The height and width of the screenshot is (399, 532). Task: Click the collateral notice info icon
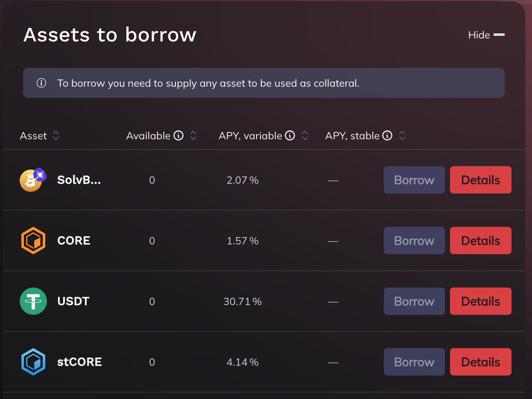tap(41, 83)
